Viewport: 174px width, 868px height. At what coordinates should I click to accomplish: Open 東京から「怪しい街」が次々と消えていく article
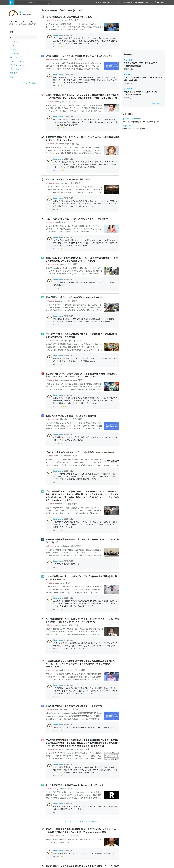81,375
